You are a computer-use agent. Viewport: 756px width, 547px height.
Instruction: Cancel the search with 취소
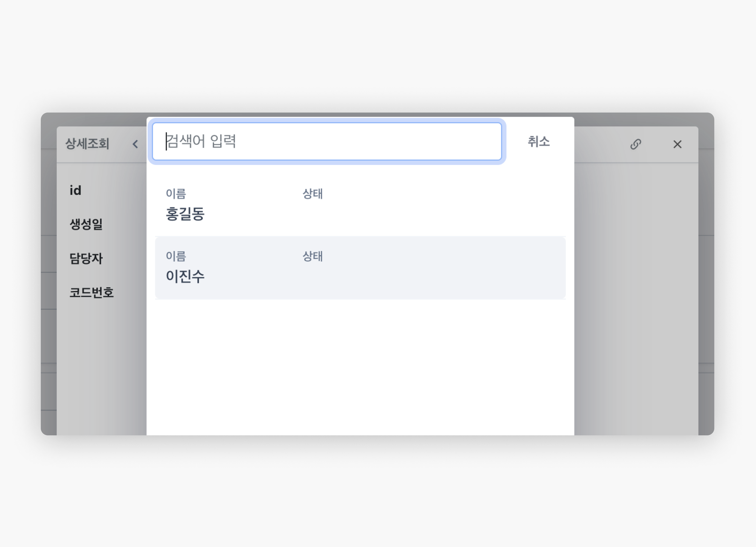pos(539,141)
